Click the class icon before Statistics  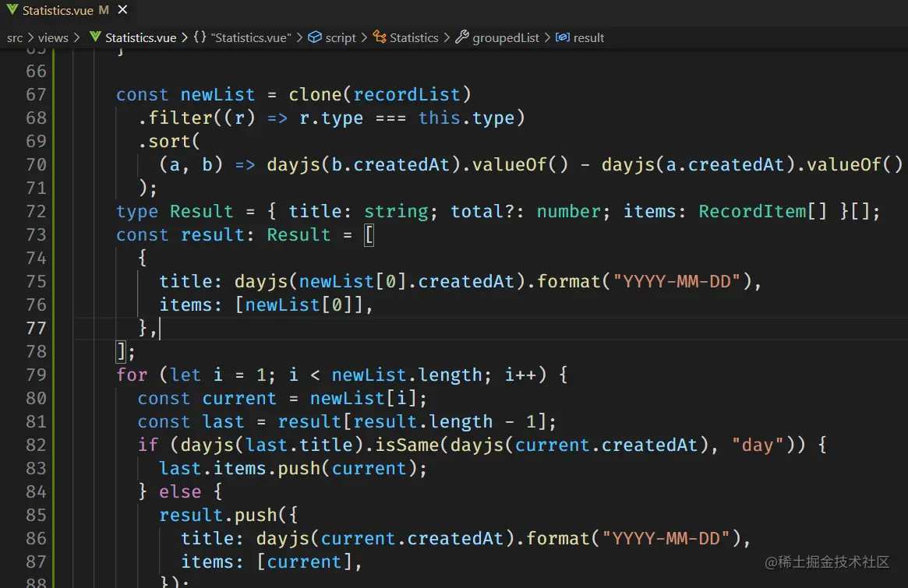[x=380, y=37]
